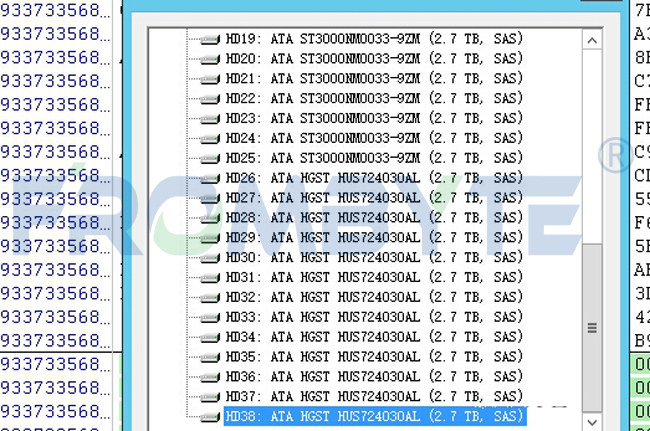The width and height of the screenshot is (650, 431).
Task: Click the highlighted HD38 HGST drive
Action: (x=375, y=416)
